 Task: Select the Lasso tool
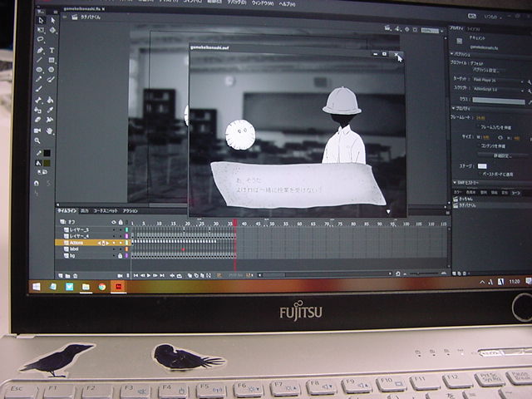pyautogui.click(x=41, y=40)
